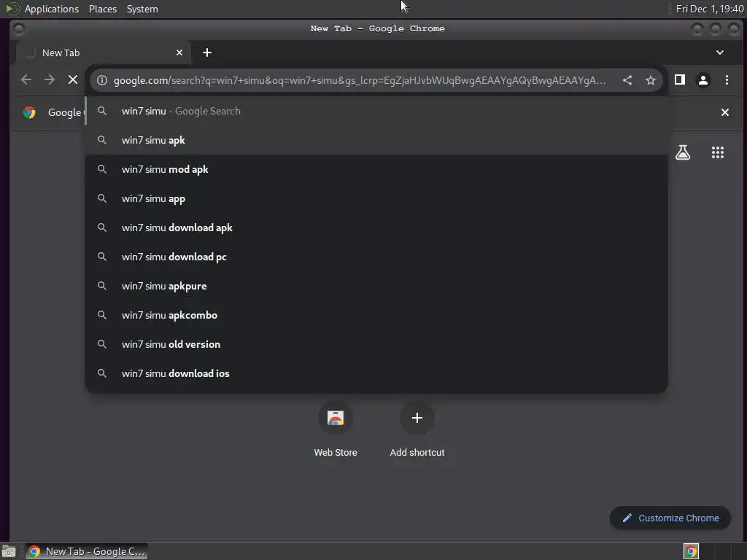Click the browser forward arrow
Image resolution: width=747 pixels, height=560 pixels.
coord(50,80)
